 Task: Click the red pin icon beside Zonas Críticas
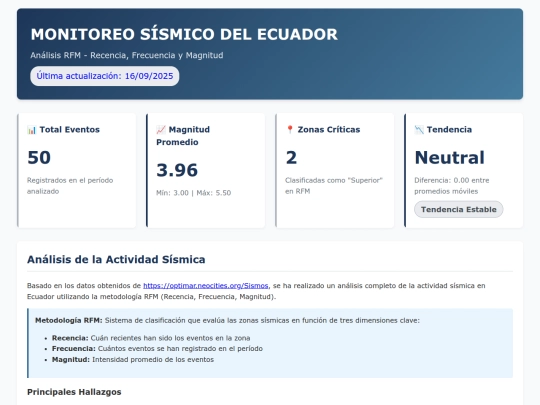(x=290, y=129)
